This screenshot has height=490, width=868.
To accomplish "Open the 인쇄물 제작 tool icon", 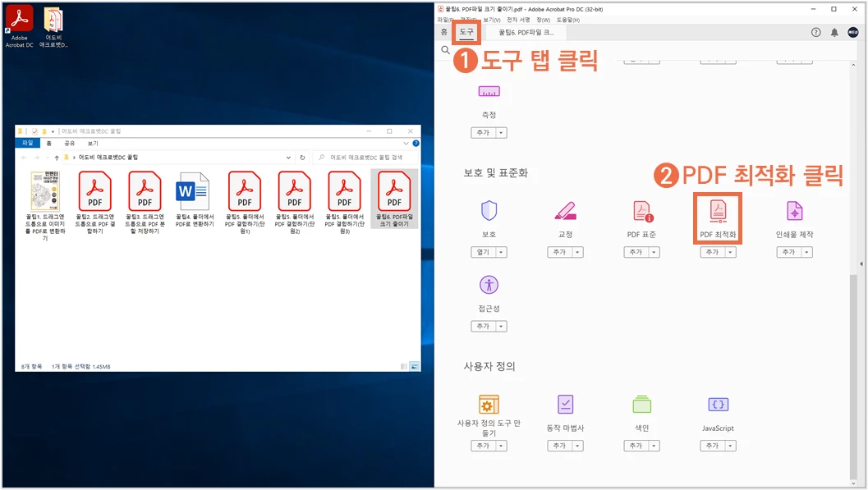I will click(794, 211).
